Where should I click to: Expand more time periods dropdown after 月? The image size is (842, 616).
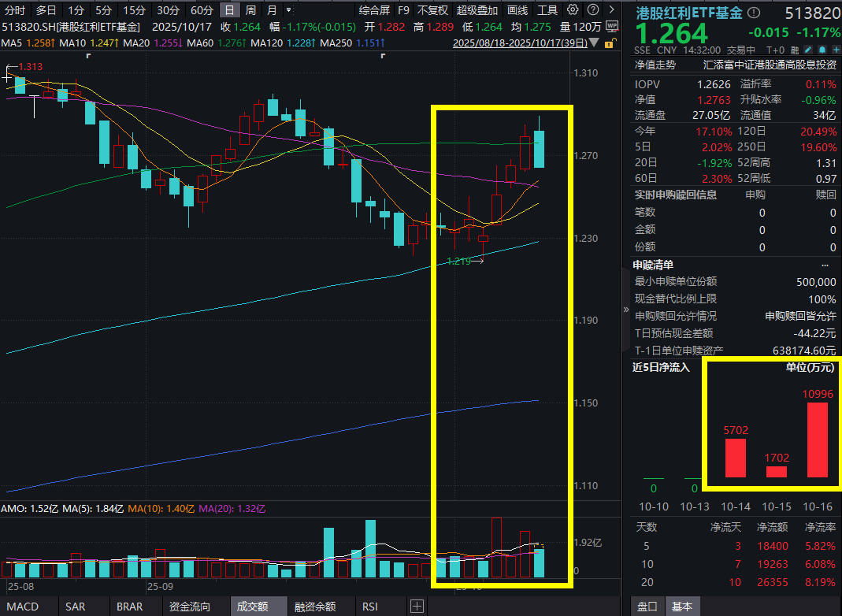tap(288, 10)
